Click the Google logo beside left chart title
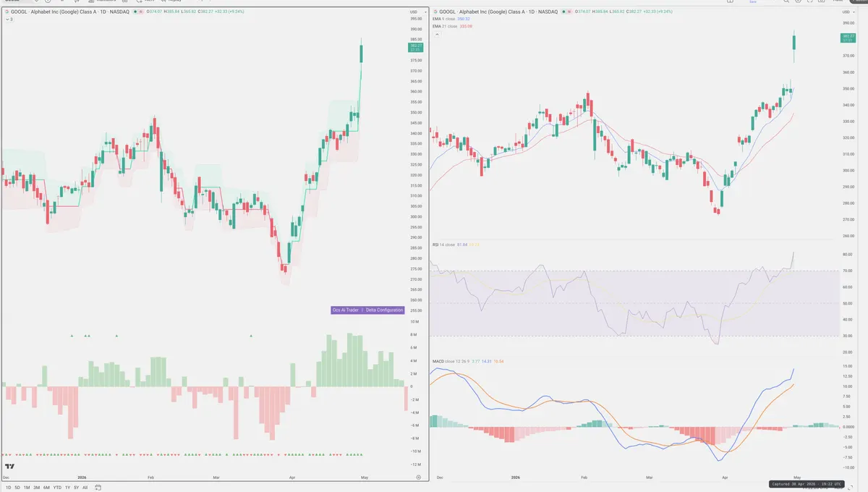Image resolution: width=868 pixels, height=492 pixels. pyautogui.click(x=7, y=12)
